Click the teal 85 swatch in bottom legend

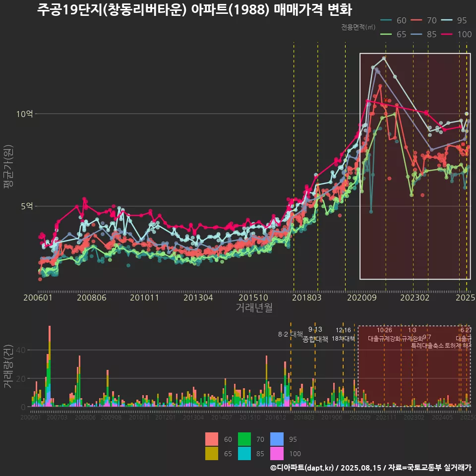(x=244, y=453)
